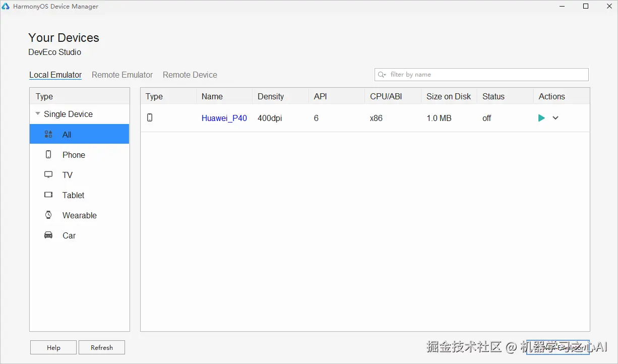618x364 pixels.
Task: Click the x86 CPU/ABI cell
Action: [x=376, y=118]
